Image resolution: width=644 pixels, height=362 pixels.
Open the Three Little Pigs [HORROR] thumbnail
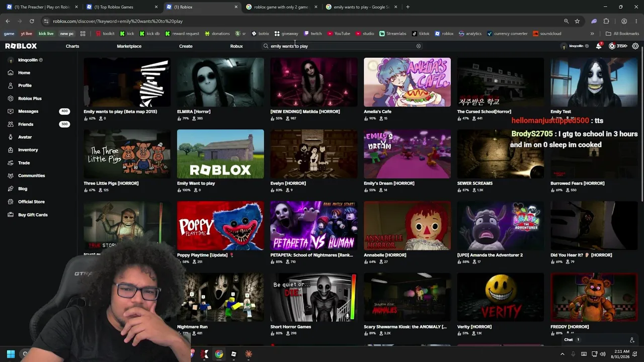(x=127, y=154)
